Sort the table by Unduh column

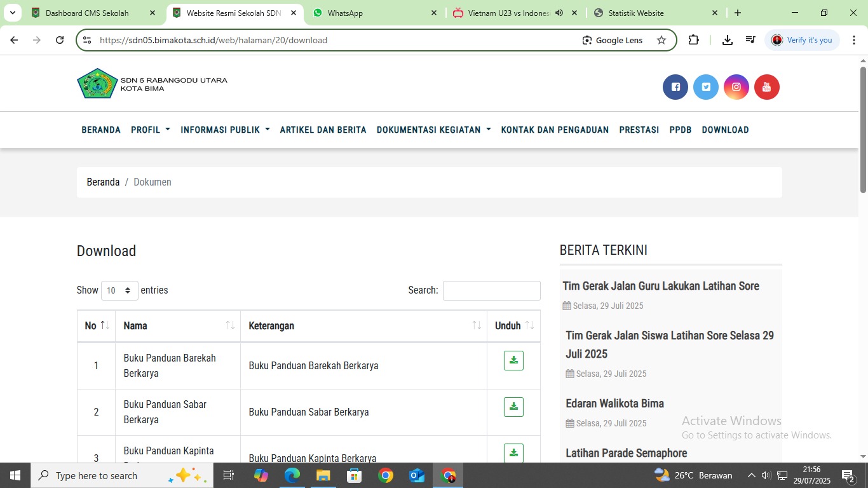(513, 326)
